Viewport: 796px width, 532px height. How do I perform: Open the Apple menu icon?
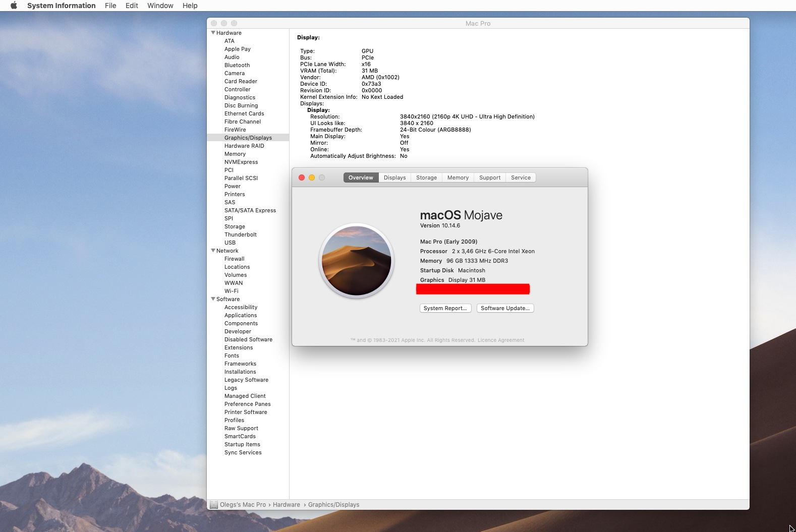pyautogui.click(x=14, y=6)
